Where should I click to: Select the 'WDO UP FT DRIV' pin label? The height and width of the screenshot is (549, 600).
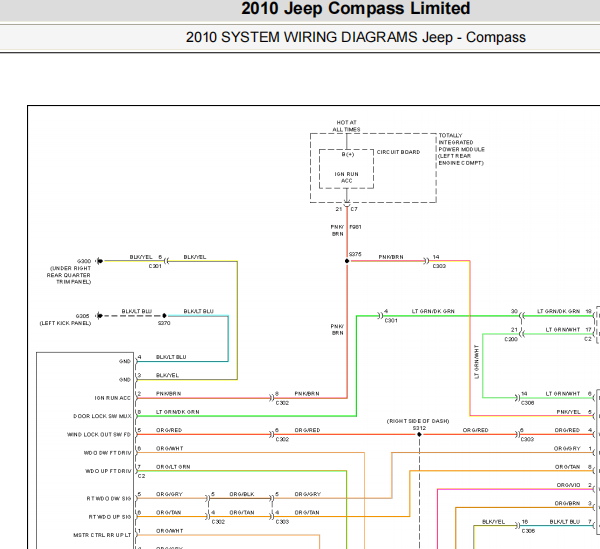point(108,471)
